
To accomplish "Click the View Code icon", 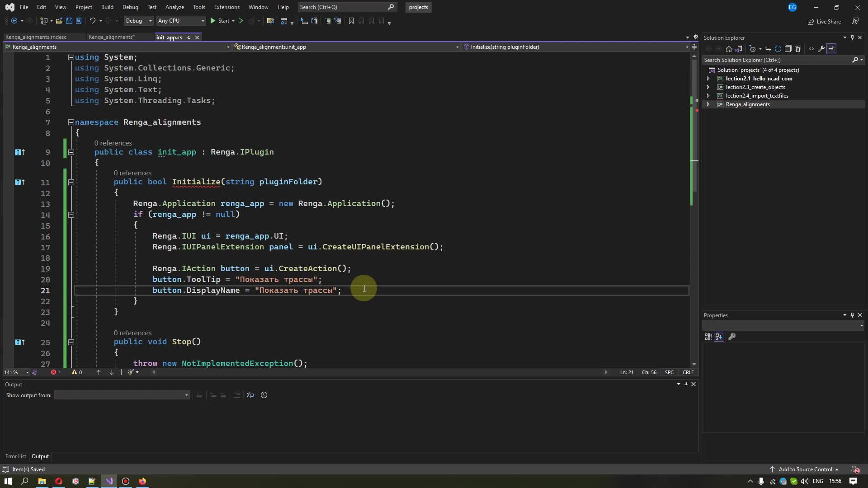I will 811,49.
